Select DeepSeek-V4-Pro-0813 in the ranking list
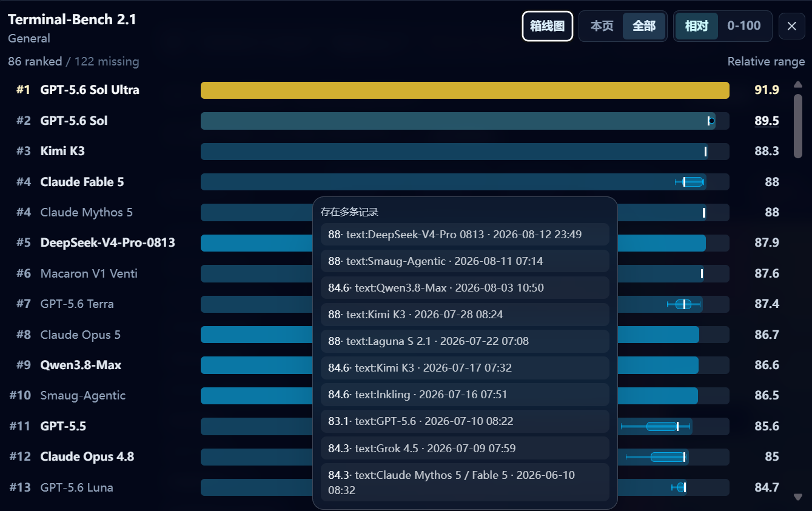 pyautogui.click(x=108, y=242)
